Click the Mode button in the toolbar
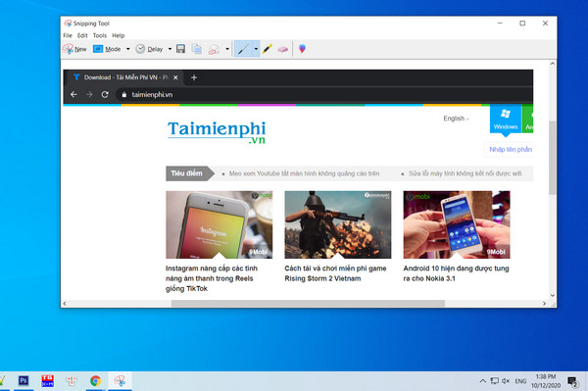The width and height of the screenshot is (588, 391). click(107, 49)
